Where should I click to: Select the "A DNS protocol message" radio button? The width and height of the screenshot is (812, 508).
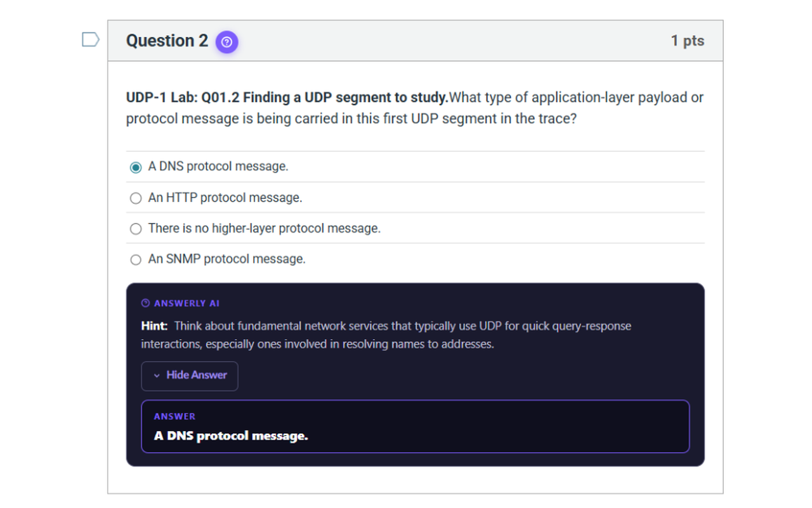pos(135,166)
